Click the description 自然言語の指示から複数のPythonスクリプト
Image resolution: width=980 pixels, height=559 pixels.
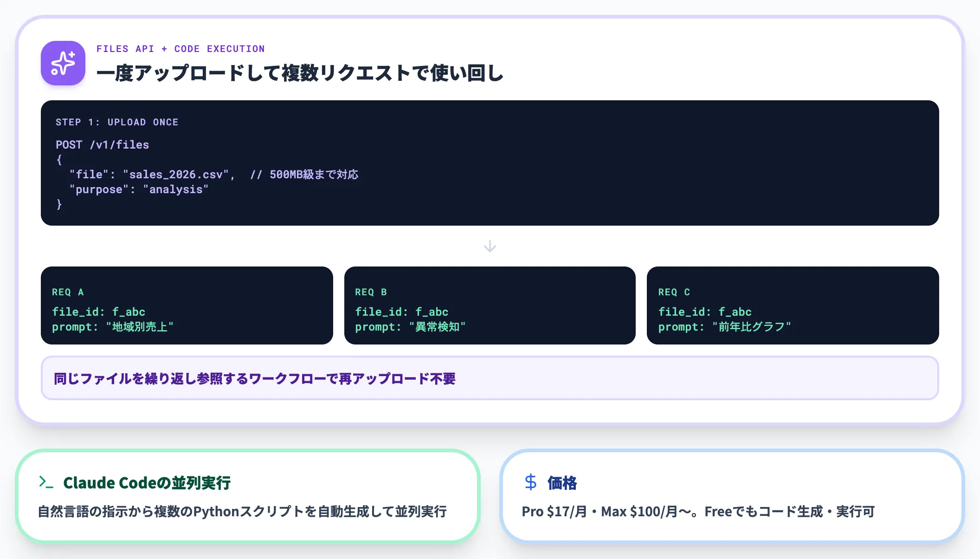(x=242, y=512)
